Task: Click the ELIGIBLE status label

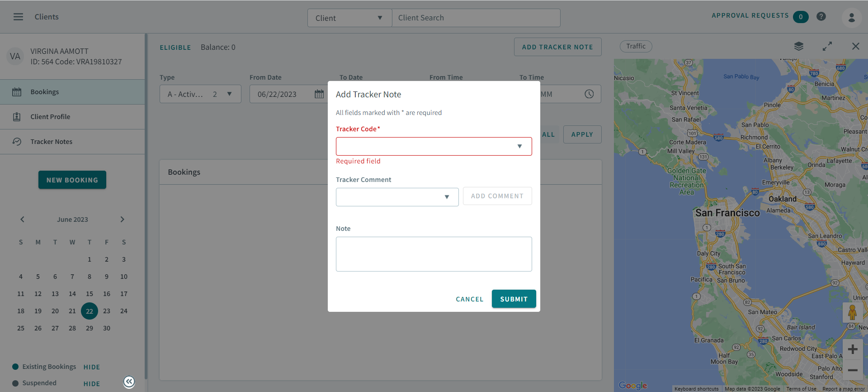Action: click(x=175, y=48)
